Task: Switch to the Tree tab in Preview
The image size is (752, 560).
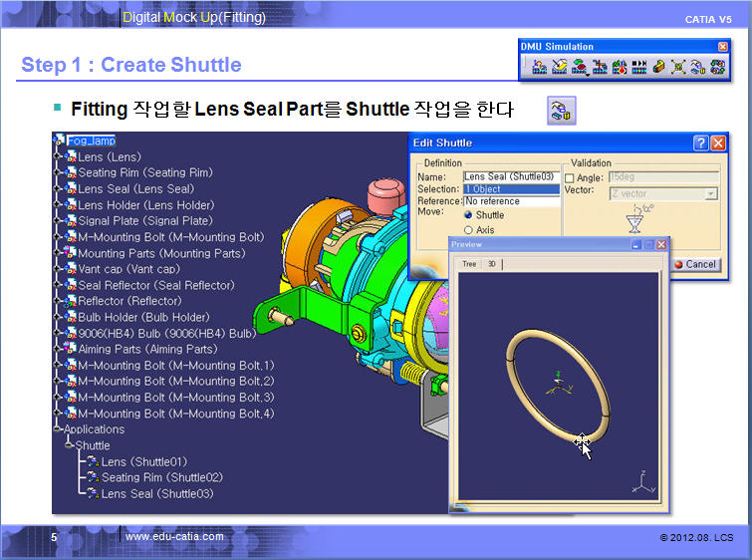Action: pyautogui.click(x=468, y=264)
